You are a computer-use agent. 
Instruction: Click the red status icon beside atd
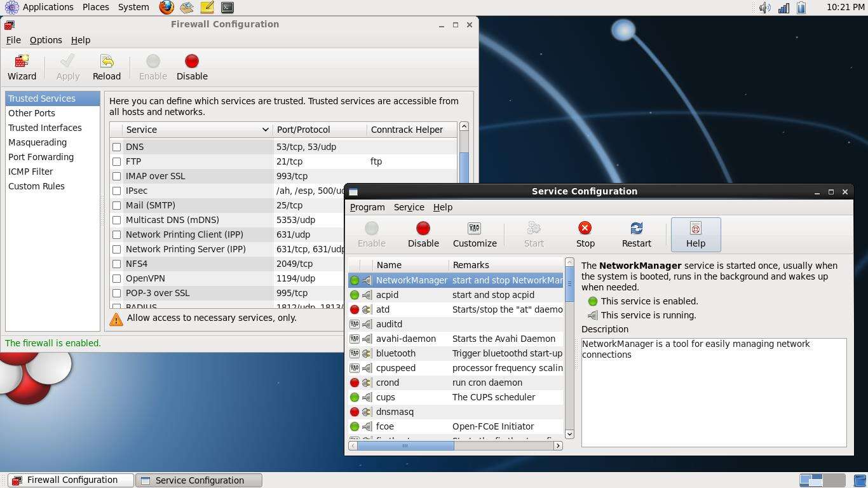click(355, 309)
